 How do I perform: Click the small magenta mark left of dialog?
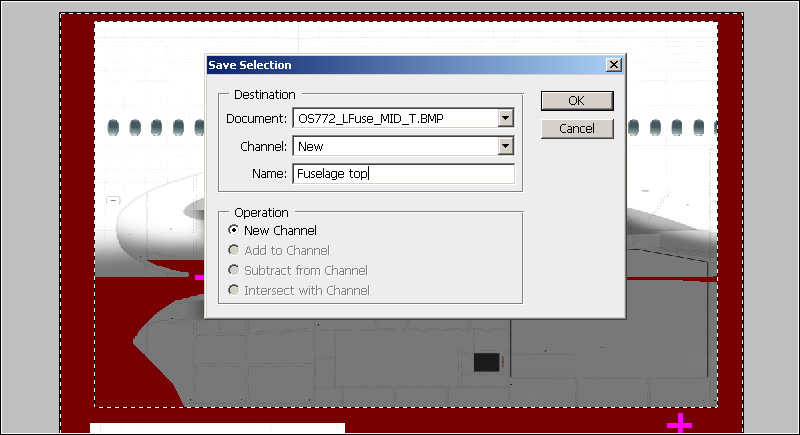click(199, 276)
